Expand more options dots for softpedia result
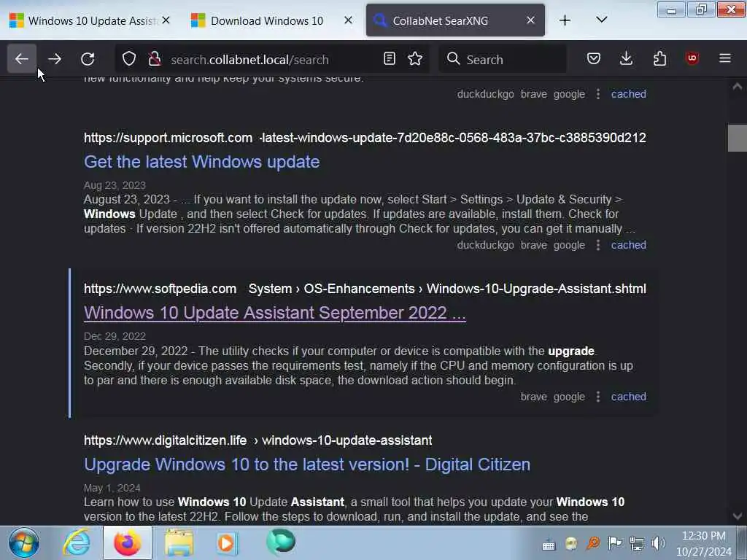Viewport: 747px width, 560px height. click(x=598, y=397)
